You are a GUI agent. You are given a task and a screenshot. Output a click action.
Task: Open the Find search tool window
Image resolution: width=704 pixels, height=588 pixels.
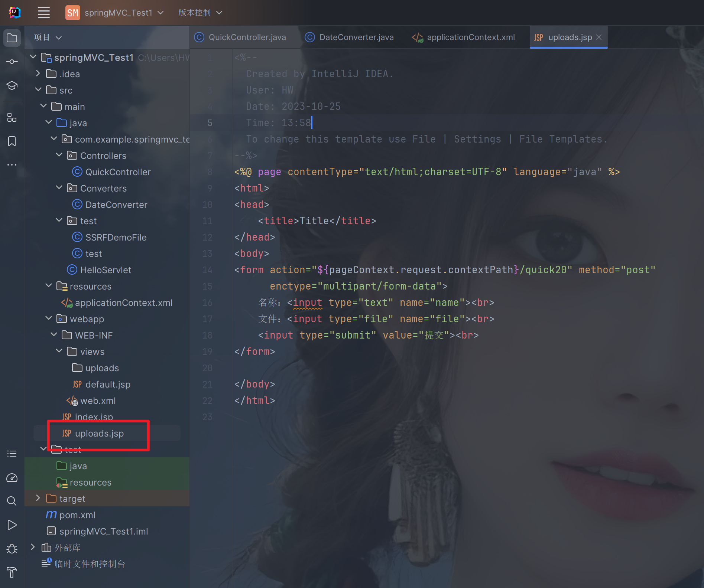pyautogui.click(x=12, y=501)
